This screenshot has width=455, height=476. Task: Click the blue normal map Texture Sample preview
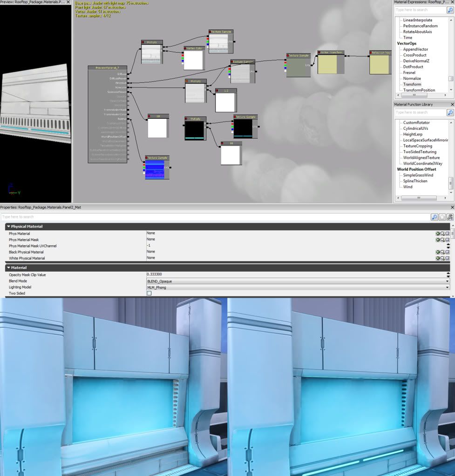[x=155, y=169]
